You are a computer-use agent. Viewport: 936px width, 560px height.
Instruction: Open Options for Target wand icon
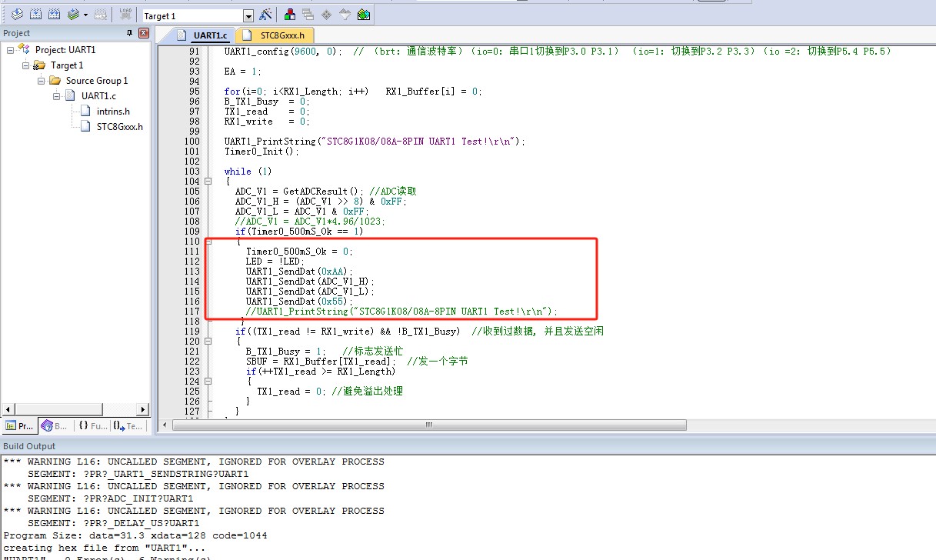[265, 15]
